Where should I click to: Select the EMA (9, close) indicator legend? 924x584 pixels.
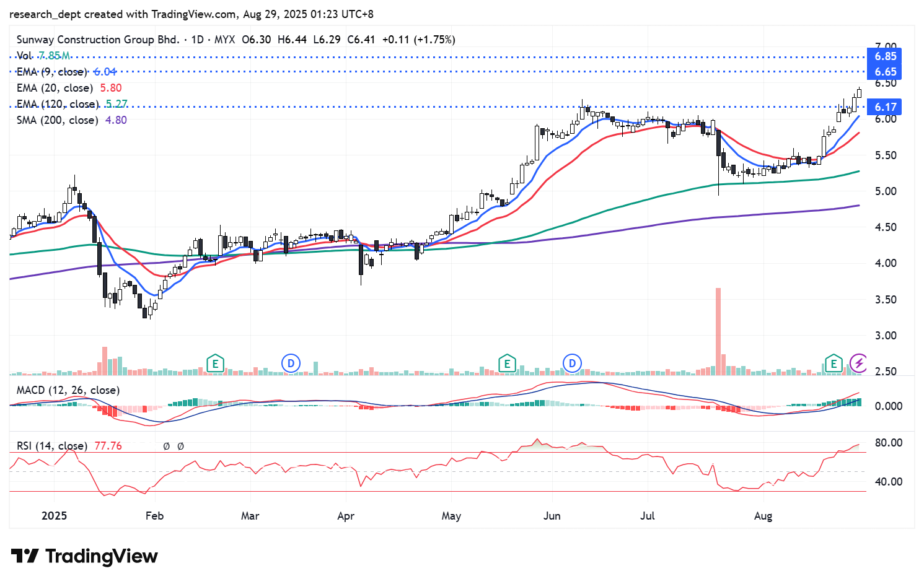coord(66,72)
